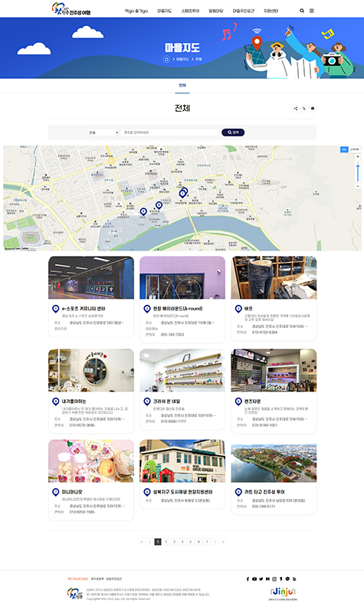Screen dimensions: 364x613
Task: Click pin icon number 5 by 크러쉬 온 네일
Action: pyautogui.click(x=147, y=402)
